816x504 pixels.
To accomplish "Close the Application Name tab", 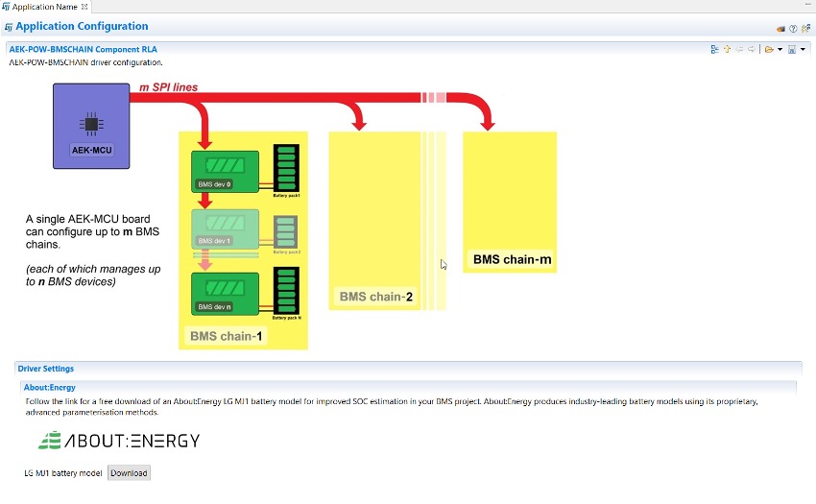I will point(84,7).
